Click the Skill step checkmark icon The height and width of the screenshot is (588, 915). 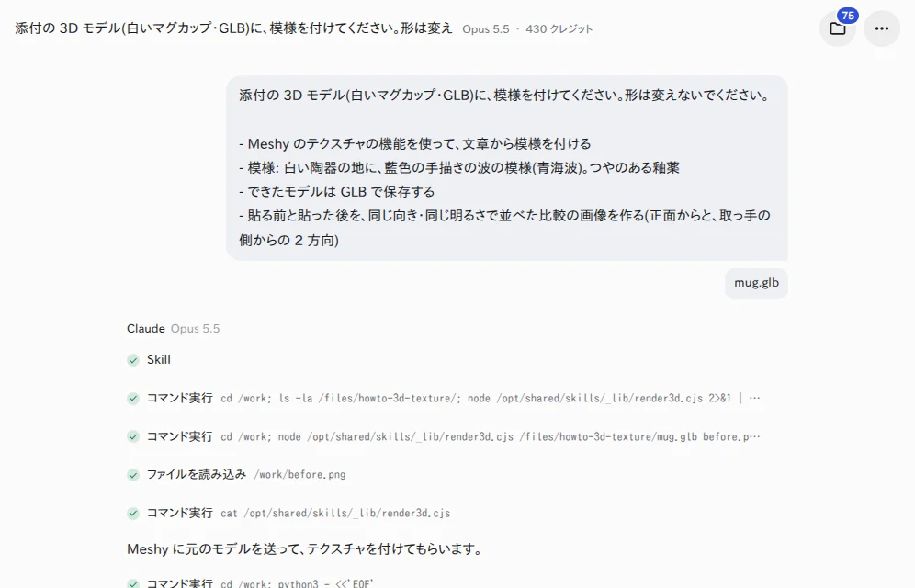[133, 360]
